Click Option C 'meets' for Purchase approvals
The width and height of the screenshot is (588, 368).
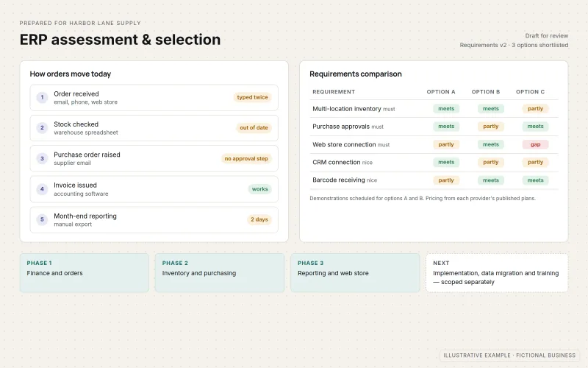pos(536,126)
